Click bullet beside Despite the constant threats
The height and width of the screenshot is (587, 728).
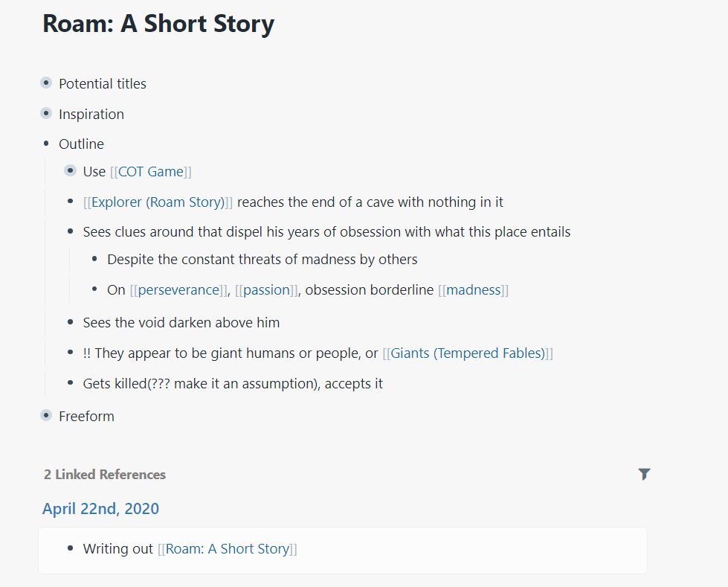(x=94, y=260)
